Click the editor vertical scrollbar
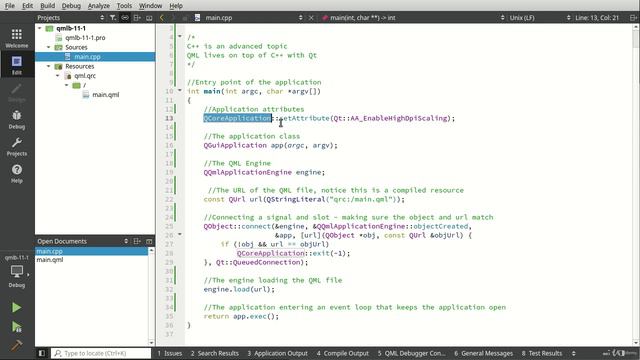640x360 pixels. (x=636, y=184)
